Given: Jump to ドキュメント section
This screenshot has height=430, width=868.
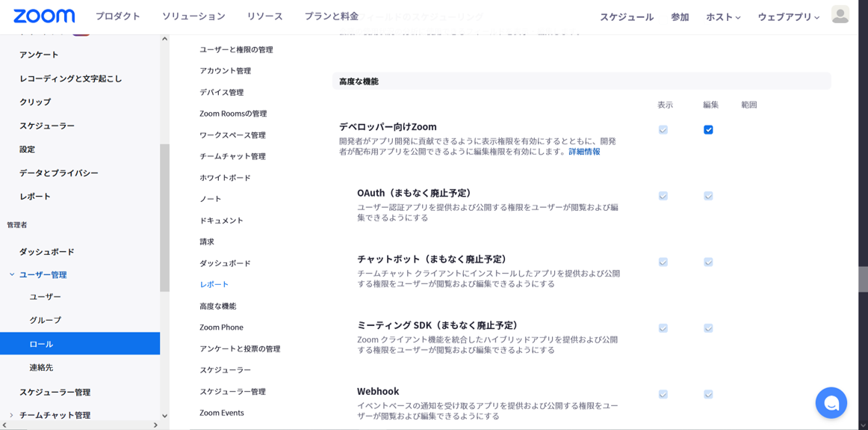Looking at the screenshot, I should tap(221, 221).
